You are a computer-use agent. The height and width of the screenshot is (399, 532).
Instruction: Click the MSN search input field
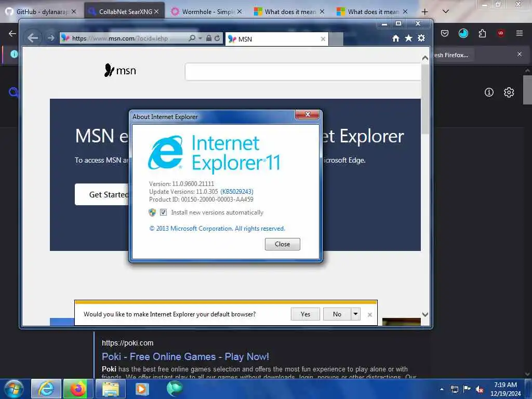[x=303, y=72]
